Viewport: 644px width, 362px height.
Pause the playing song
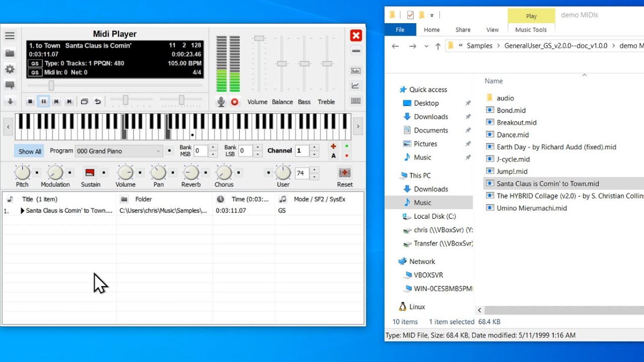43,102
